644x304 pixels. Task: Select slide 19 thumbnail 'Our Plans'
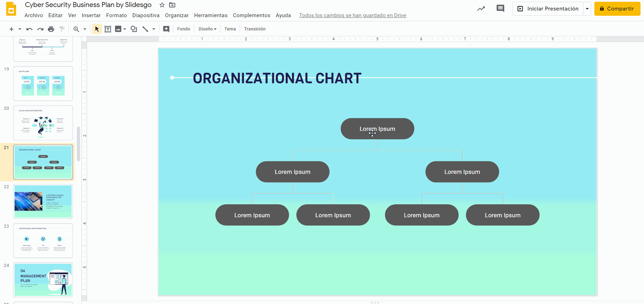click(x=43, y=84)
